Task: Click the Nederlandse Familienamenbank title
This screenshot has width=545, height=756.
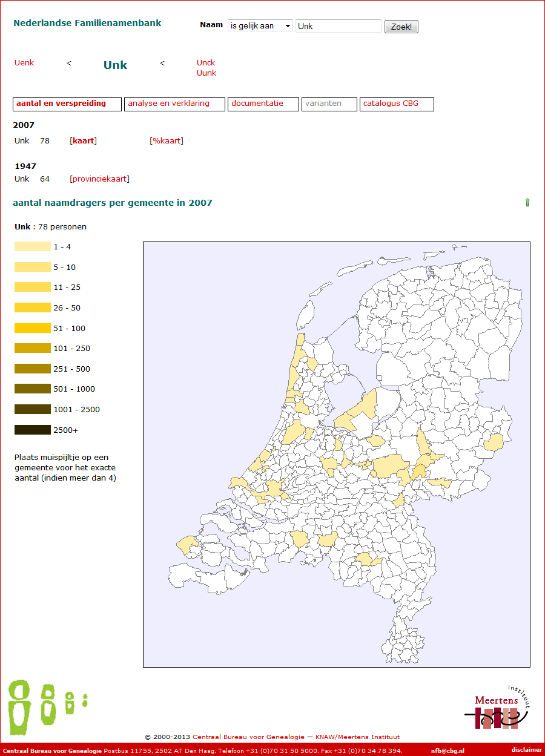Action: [87, 23]
